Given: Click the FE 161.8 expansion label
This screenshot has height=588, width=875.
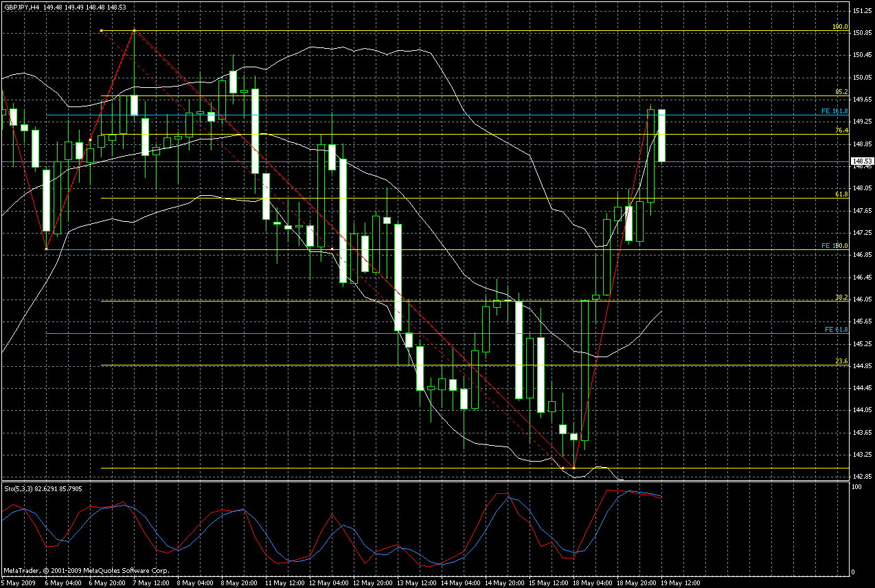Looking at the screenshot, I should point(835,111).
